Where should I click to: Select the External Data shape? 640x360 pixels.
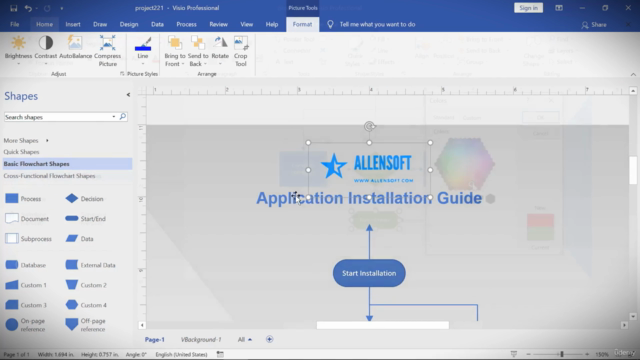point(90,265)
